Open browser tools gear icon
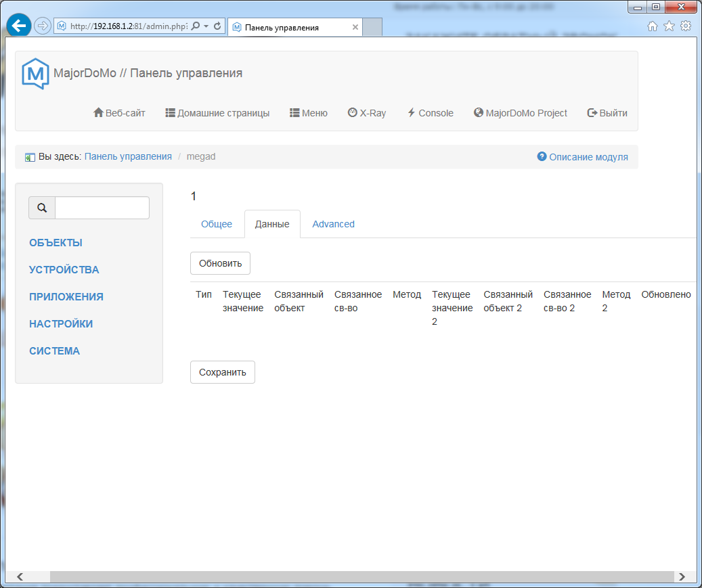702x588 pixels. pos(686,26)
